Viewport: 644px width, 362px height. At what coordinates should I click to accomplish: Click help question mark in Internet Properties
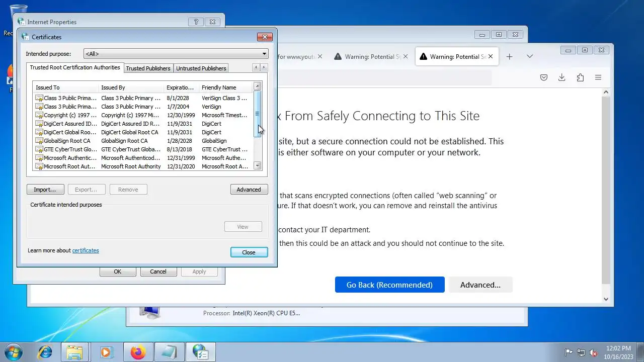click(196, 22)
